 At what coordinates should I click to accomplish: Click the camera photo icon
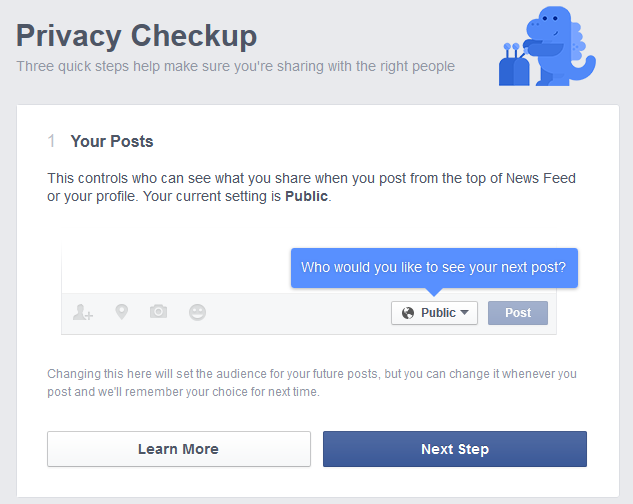pos(158,311)
